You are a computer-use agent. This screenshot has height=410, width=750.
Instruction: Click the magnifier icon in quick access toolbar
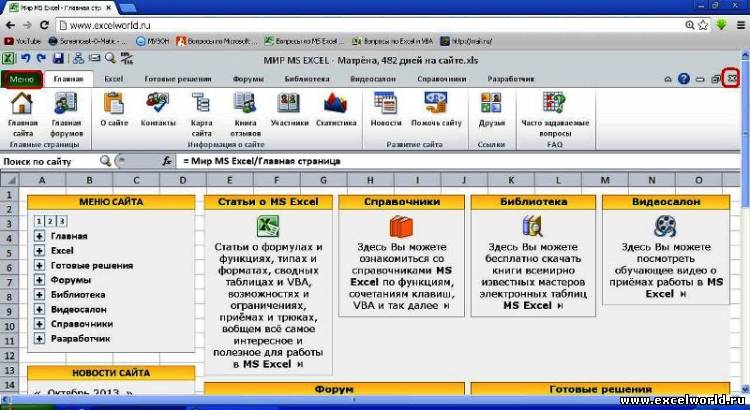pyautogui.click(x=110, y=59)
